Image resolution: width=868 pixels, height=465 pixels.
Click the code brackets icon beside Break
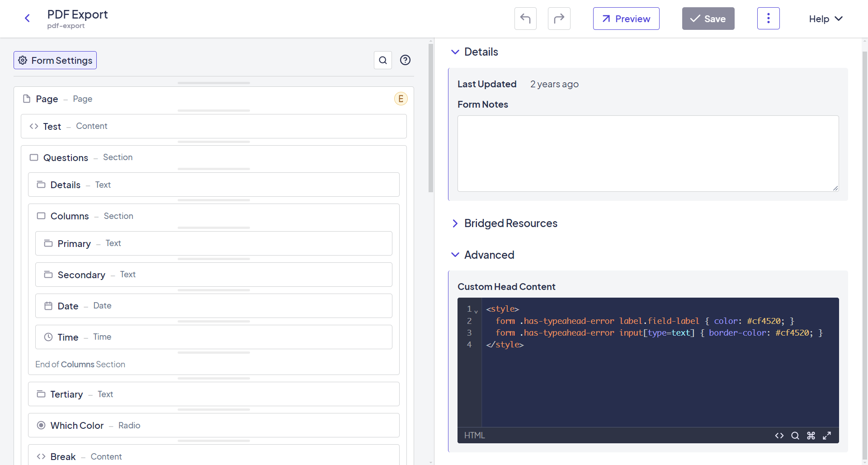tap(41, 456)
